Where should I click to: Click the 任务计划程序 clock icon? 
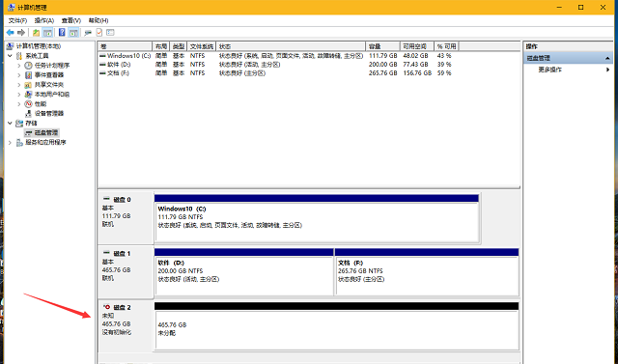[x=28, y=66]
